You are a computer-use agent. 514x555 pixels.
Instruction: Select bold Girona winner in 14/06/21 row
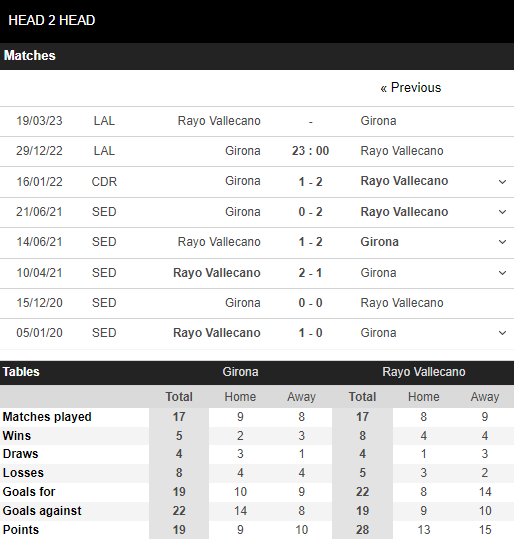[379, 242]
